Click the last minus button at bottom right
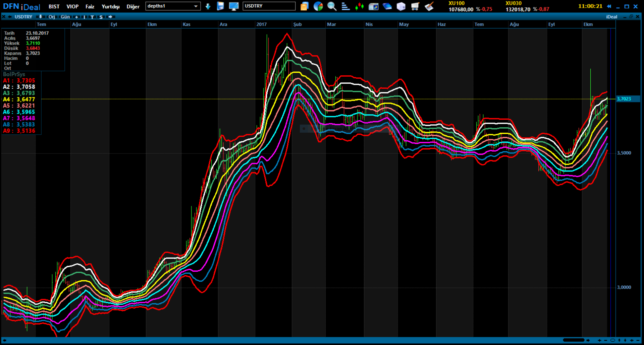 (638, 340)
